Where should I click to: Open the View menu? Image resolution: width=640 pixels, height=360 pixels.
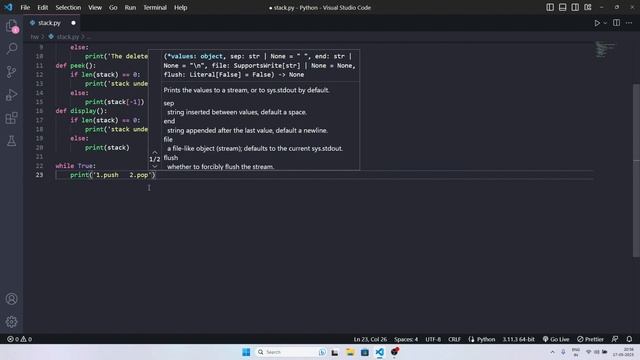tap(95, 7)
